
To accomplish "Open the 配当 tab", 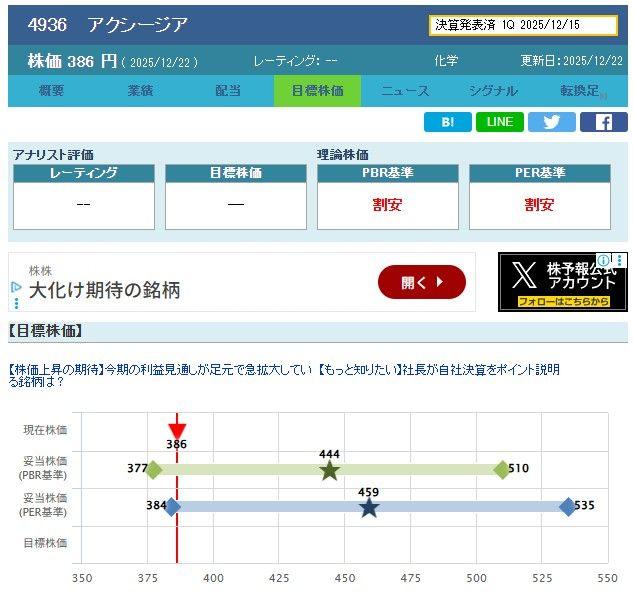I will pos(228,90).
